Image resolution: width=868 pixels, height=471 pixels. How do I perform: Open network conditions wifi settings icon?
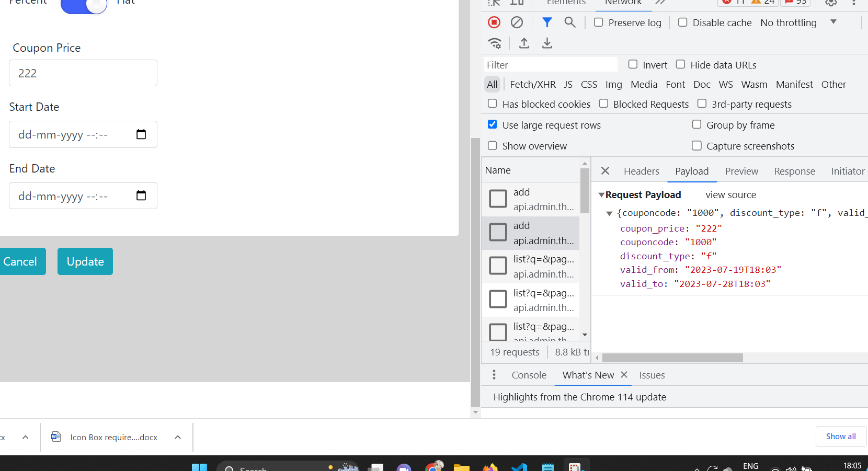tap(495, 43)
